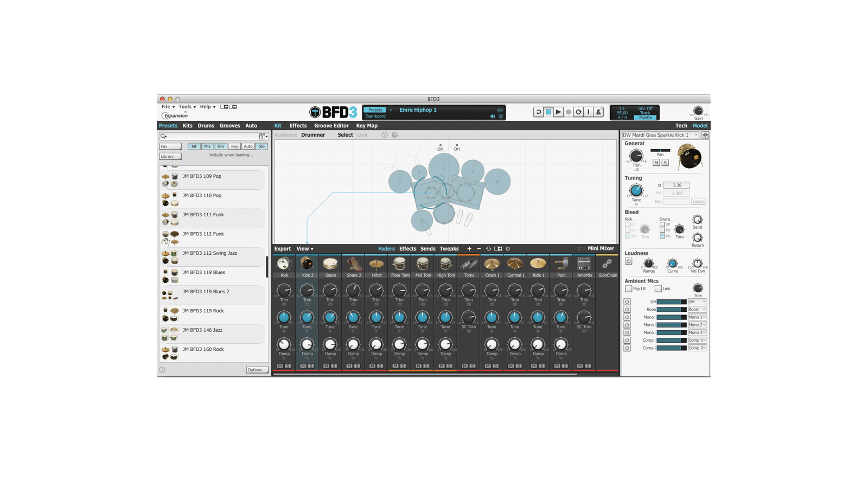
Task: Set Snare bleed to Off
Action: tap(662, 224)
